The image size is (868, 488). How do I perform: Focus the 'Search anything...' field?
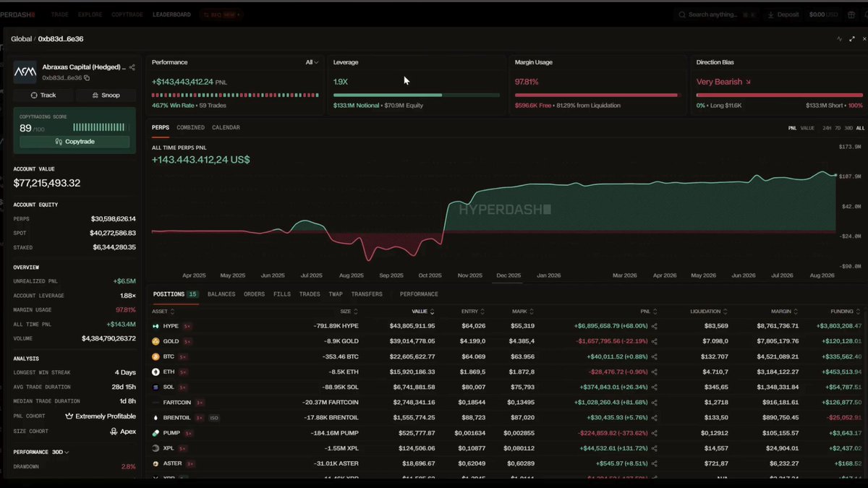[716, 14]
